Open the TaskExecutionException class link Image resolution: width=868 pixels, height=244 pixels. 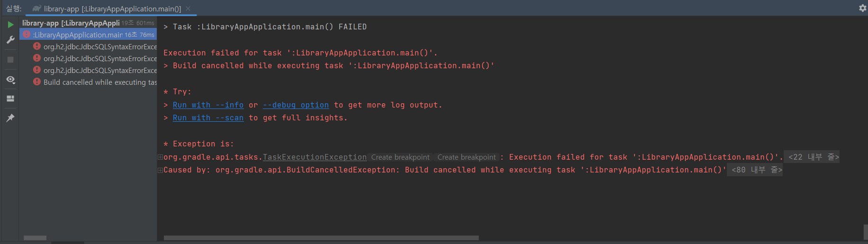pos(315,157)
